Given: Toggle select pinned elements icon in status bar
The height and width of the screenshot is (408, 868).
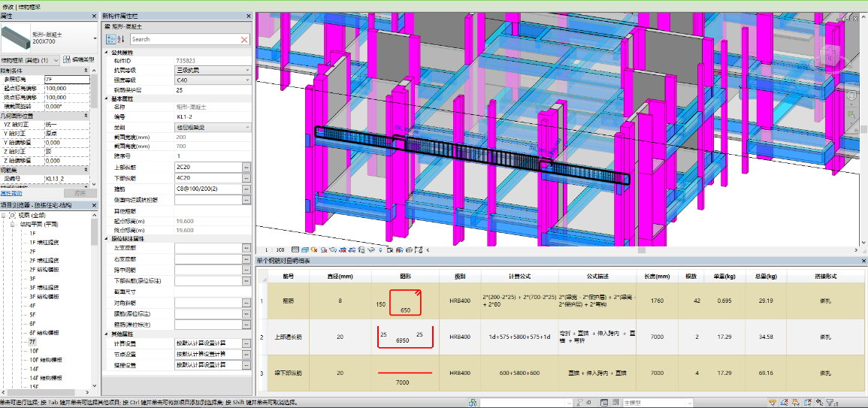Looking at the screenshot, I should [796, 403].
